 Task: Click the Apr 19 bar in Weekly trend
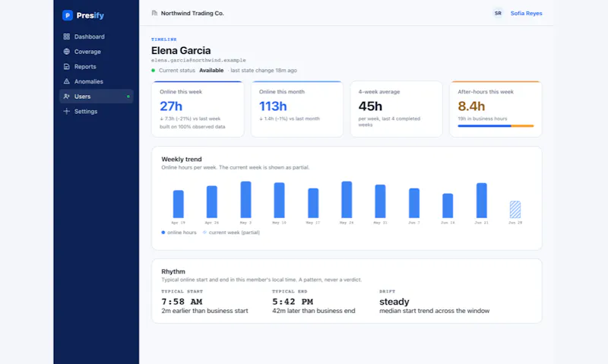[179, 204]
